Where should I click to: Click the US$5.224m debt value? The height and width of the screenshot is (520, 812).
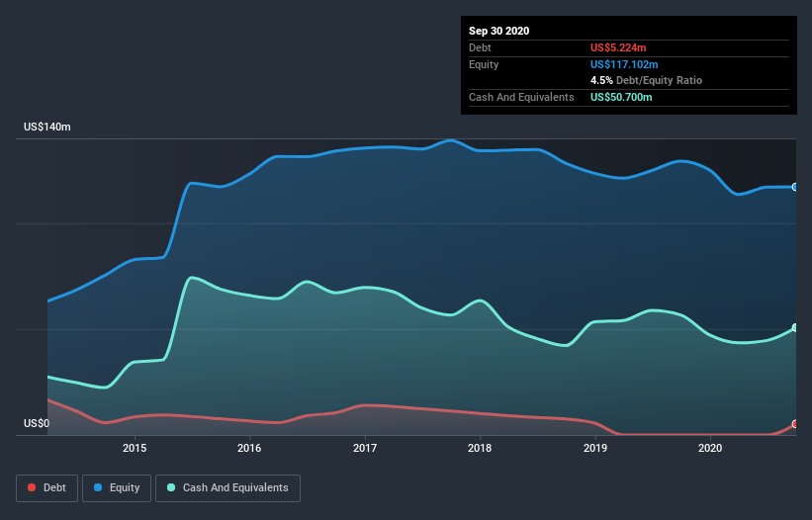[x=618, y=47]
